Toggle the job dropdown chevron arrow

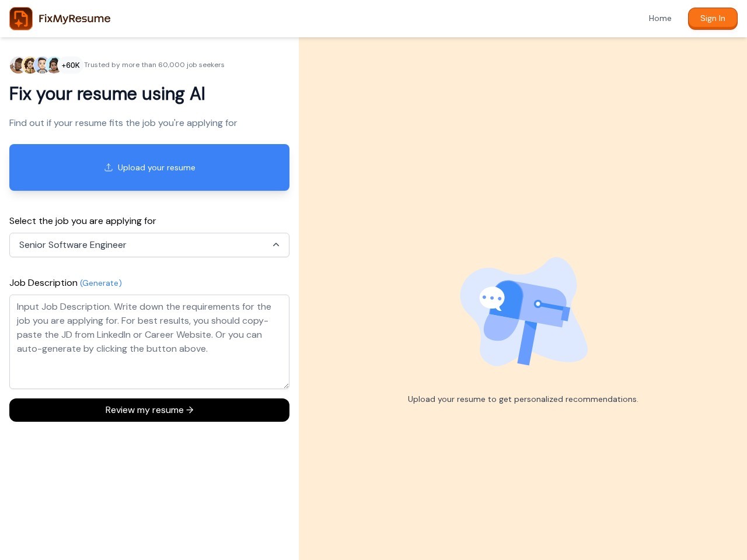pyautogui.click(x=276, y=245)
